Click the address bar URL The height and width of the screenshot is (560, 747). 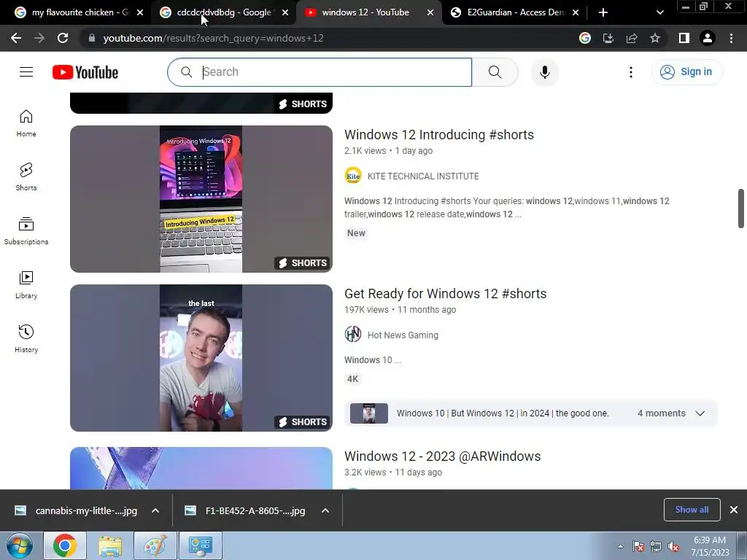(x=213, y=38)
